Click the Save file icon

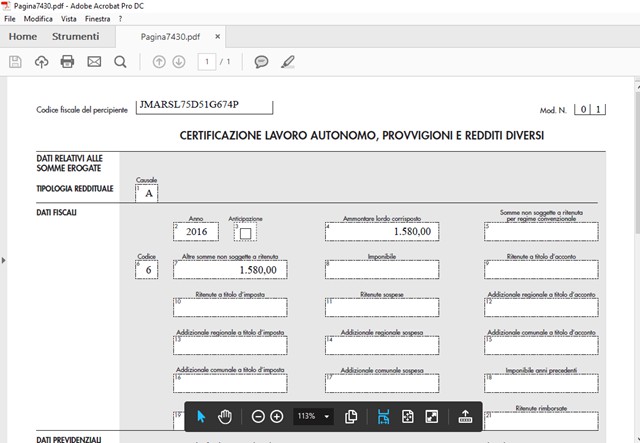pos(15,62)
